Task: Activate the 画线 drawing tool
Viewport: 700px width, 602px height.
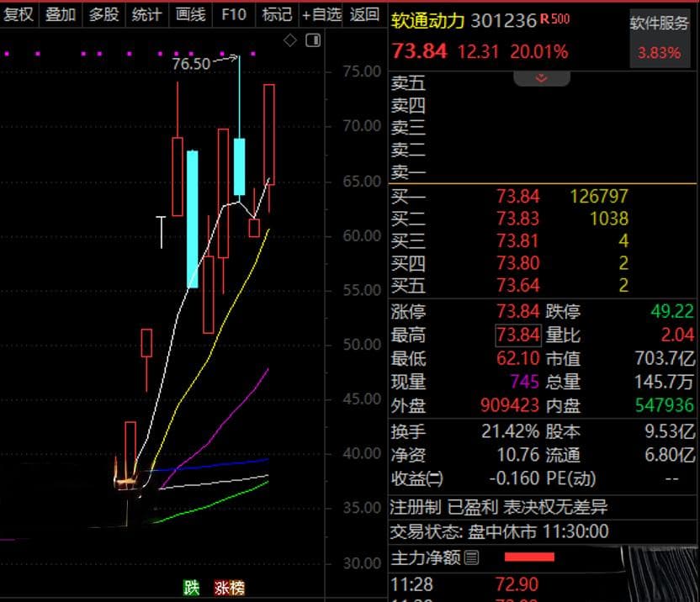Action: (190, 15)
